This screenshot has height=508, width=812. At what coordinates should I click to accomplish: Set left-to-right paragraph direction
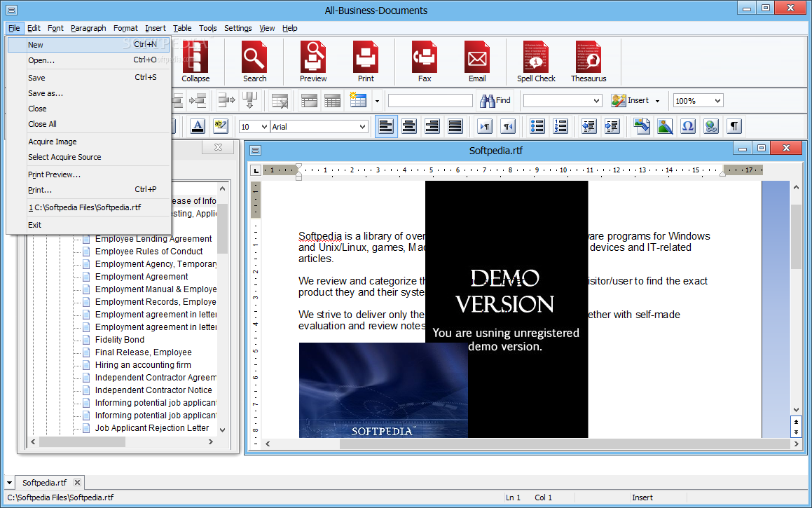tap(485, 126)
